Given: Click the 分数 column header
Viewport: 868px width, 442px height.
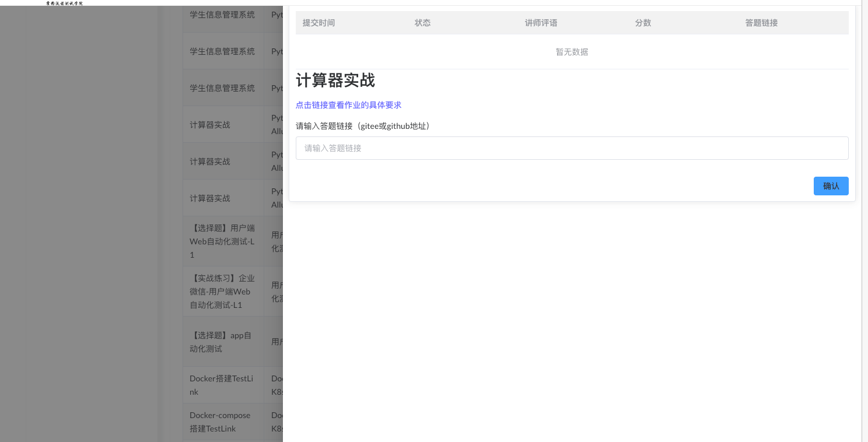Looking at the screenshot, I should point(643,23).
